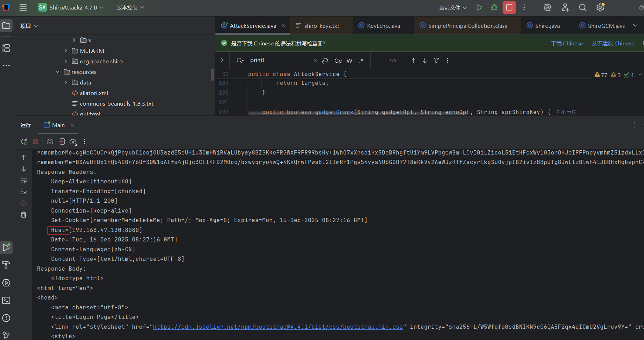Toggle regex search option

click(x=361, y=61)
